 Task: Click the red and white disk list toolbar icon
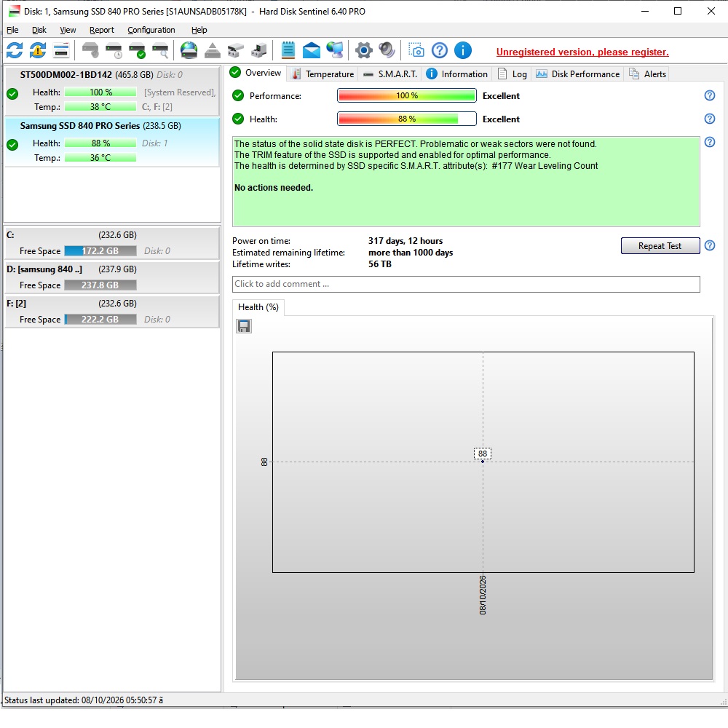(61, 50)
